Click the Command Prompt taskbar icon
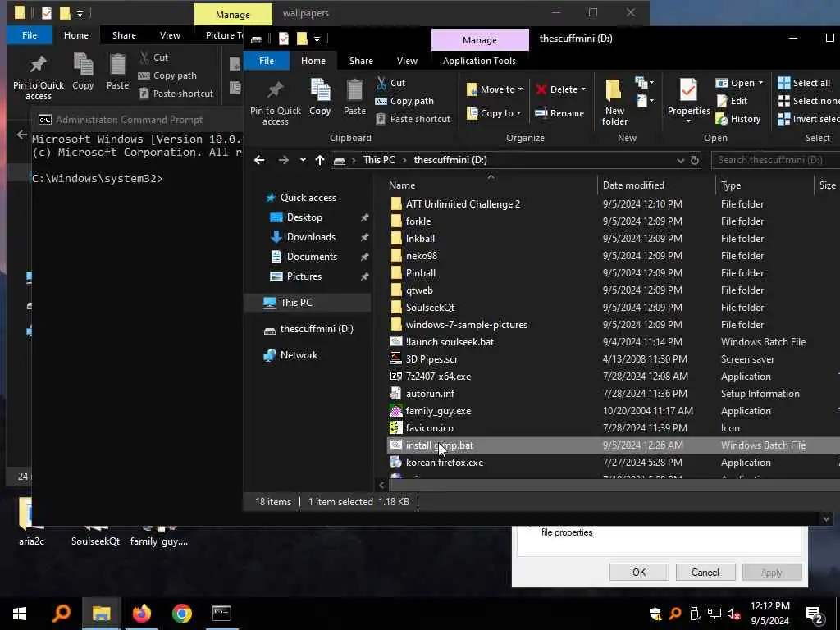Viewport: 840px width, 630px height. pos(221,613)
